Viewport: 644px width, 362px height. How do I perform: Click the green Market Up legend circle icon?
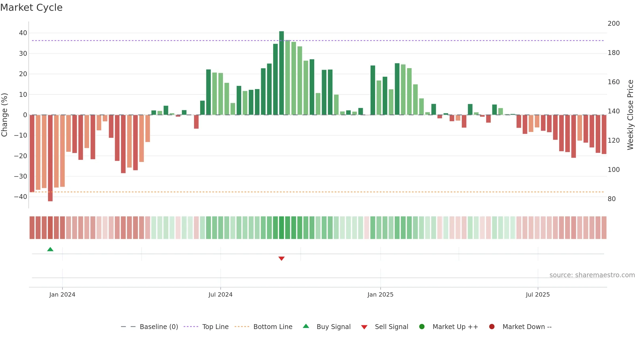(422, 327)
